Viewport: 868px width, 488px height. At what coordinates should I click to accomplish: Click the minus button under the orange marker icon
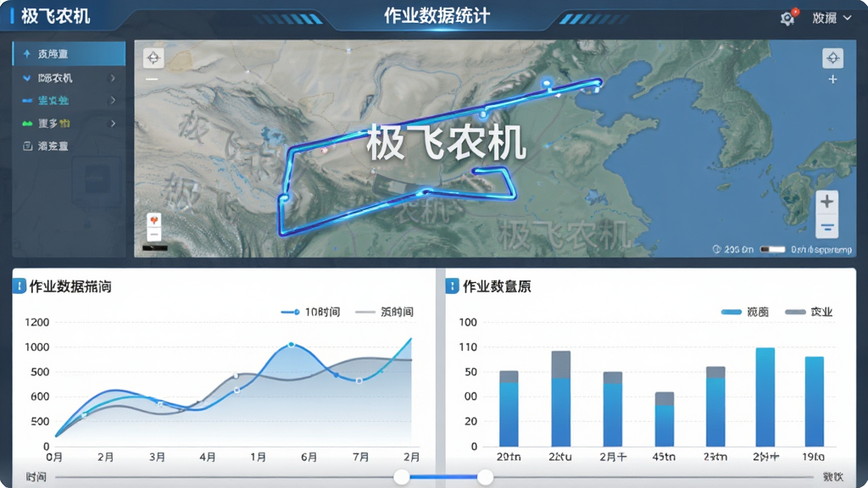(154, 235)
